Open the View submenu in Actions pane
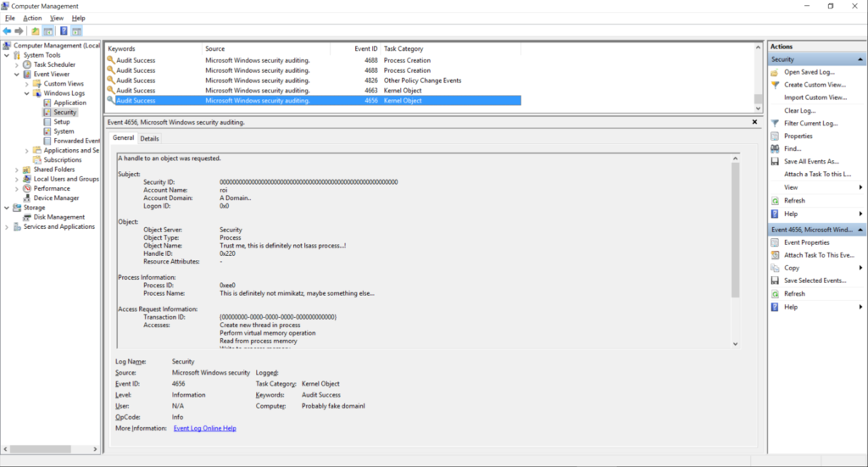This screenshot has height=467, width=868. 818,187
